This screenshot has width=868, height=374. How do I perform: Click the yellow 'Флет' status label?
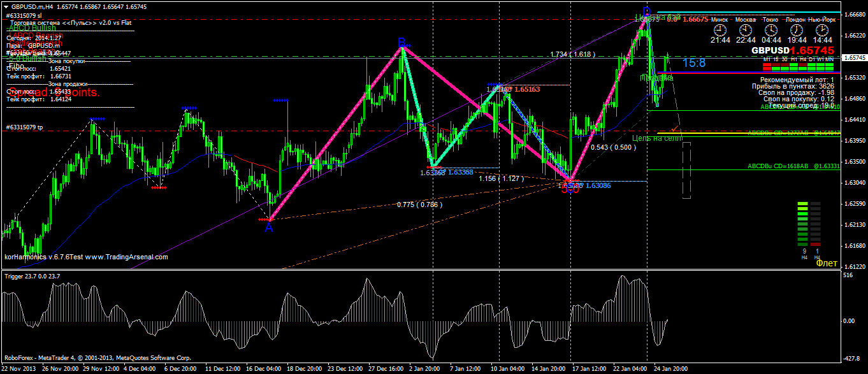pos(827,263)
